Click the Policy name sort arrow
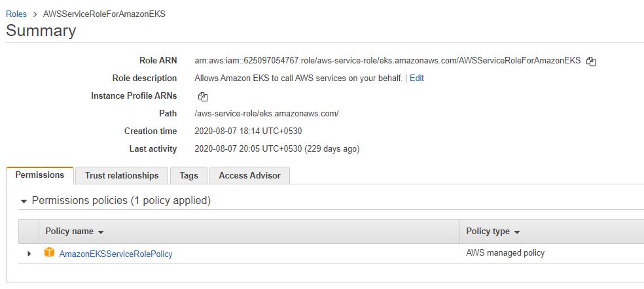The width and height of the screenshot is (644, 289). 101,232
